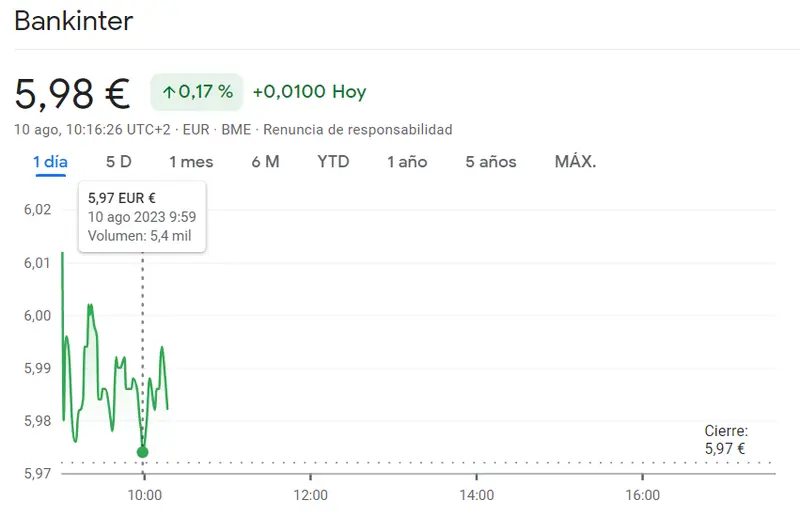Viewport: 800px width, 517px height.
Task: Click the BME exchange label
Action: [x=236, y=130]
